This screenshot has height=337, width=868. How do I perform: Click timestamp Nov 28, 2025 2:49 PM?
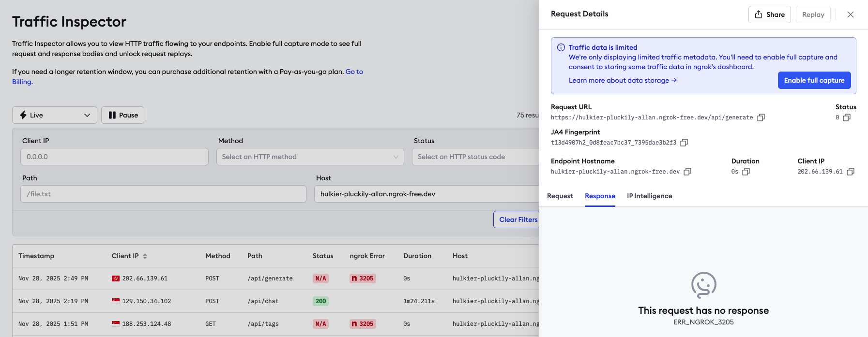click(53, 278)
